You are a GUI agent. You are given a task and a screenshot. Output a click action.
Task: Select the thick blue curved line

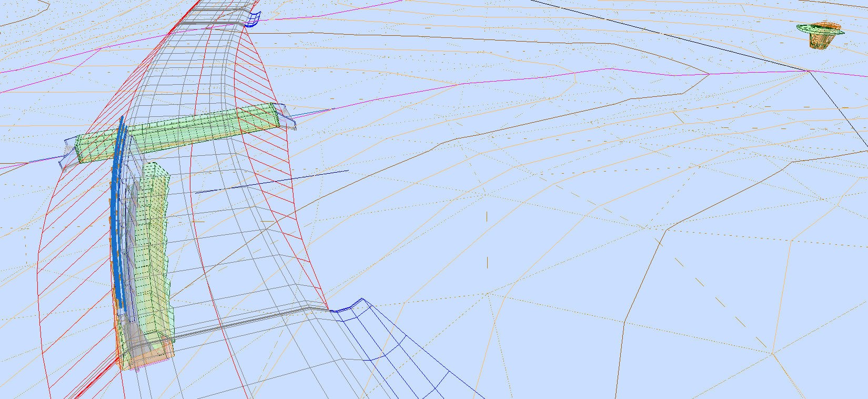(117, 211)
